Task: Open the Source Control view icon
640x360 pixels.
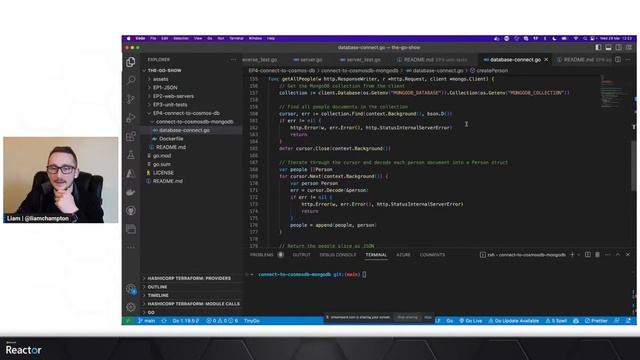Action: click(x=131, y=99)
